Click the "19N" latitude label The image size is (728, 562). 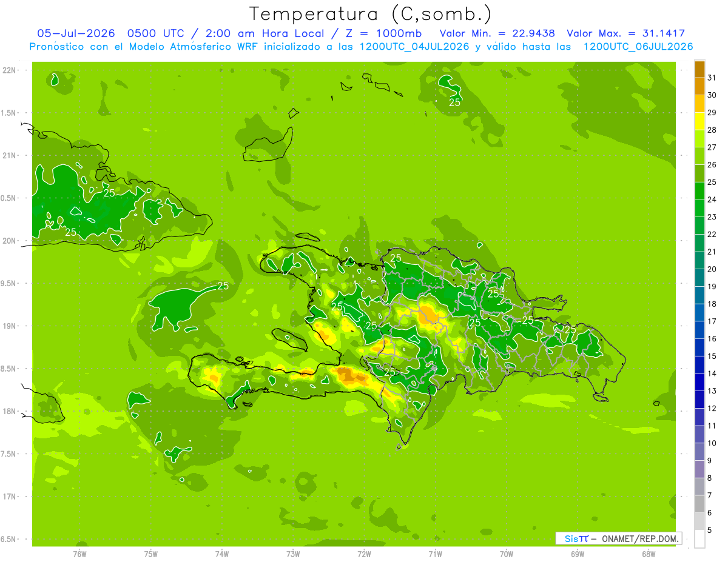pos(9,326)
